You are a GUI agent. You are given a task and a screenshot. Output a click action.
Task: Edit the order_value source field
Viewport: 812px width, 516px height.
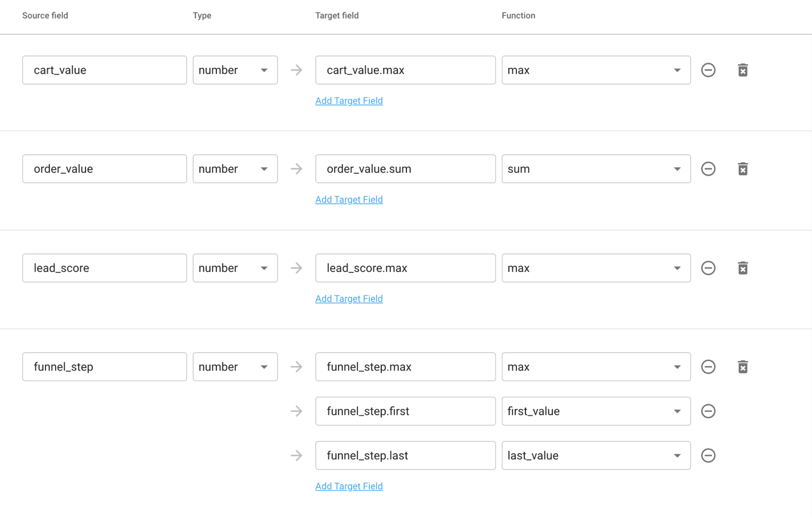[104, 169]
